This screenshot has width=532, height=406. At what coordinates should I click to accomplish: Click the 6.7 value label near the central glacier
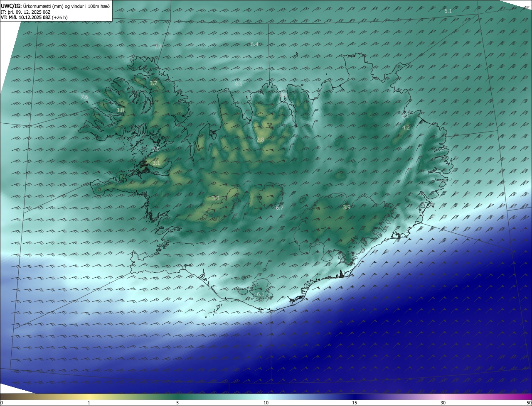pos(279,208)
